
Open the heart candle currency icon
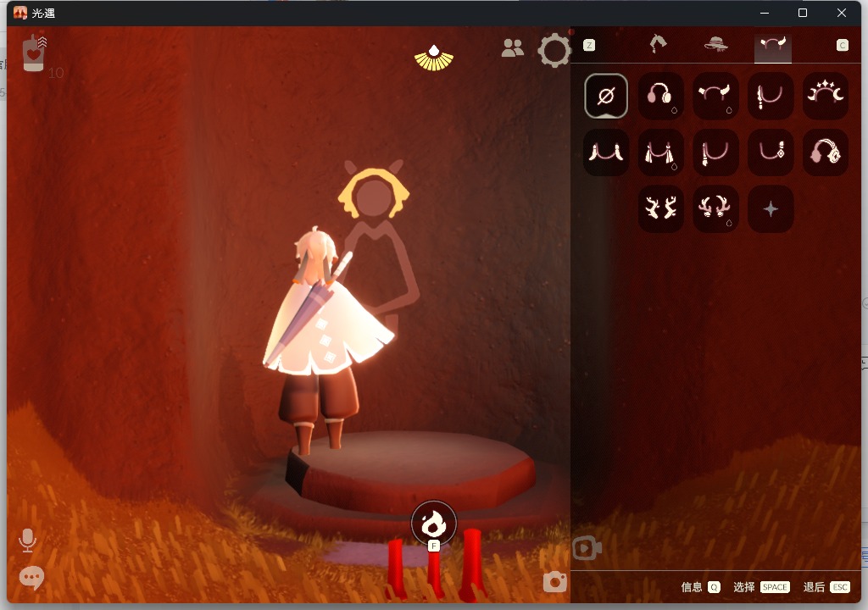[34, 53]
